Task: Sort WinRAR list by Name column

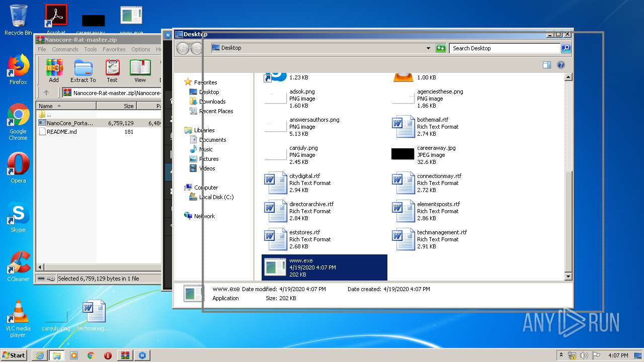Action: coord(66,106)
